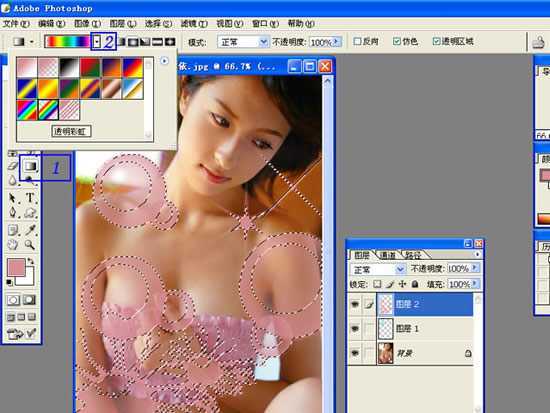Open the Gradient tool preset picker arrow
This screenshot has width=550, height=413.
[32, 42]
